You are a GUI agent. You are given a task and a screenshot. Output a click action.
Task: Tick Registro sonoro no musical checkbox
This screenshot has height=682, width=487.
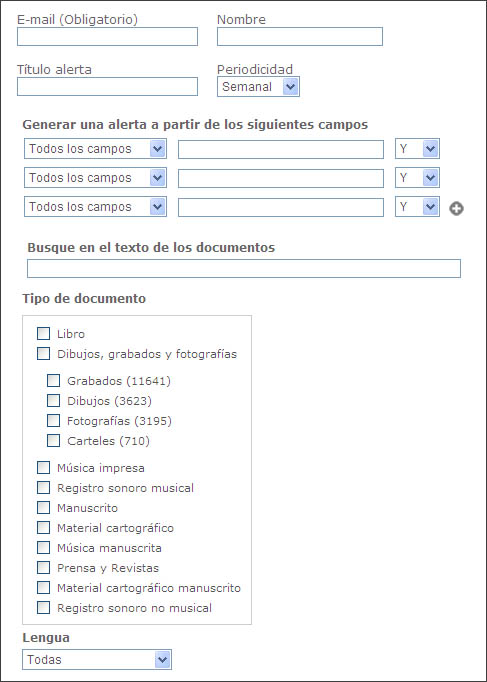tap(43, 608)
